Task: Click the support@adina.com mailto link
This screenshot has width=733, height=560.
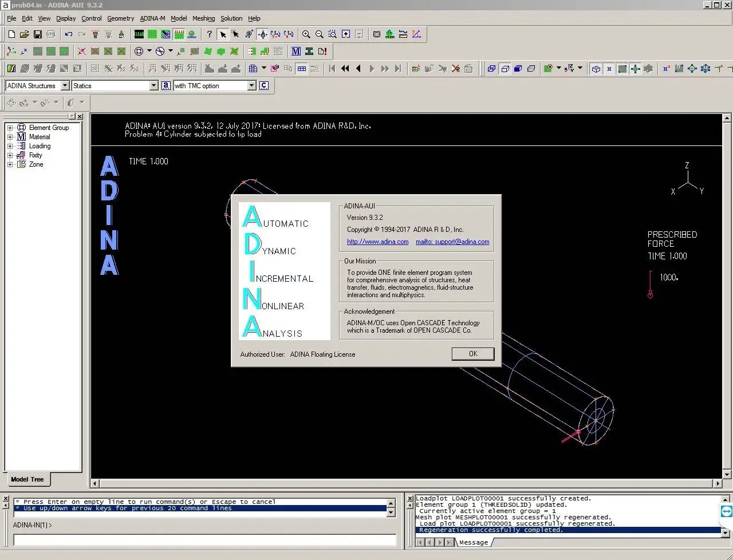Action: click(452, 242)
